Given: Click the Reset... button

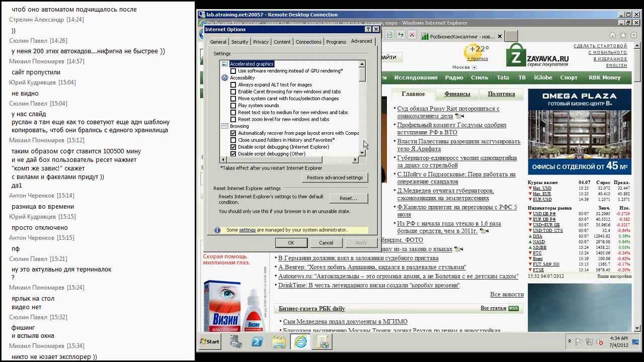Looking at the screenshot, I should 348,198.
